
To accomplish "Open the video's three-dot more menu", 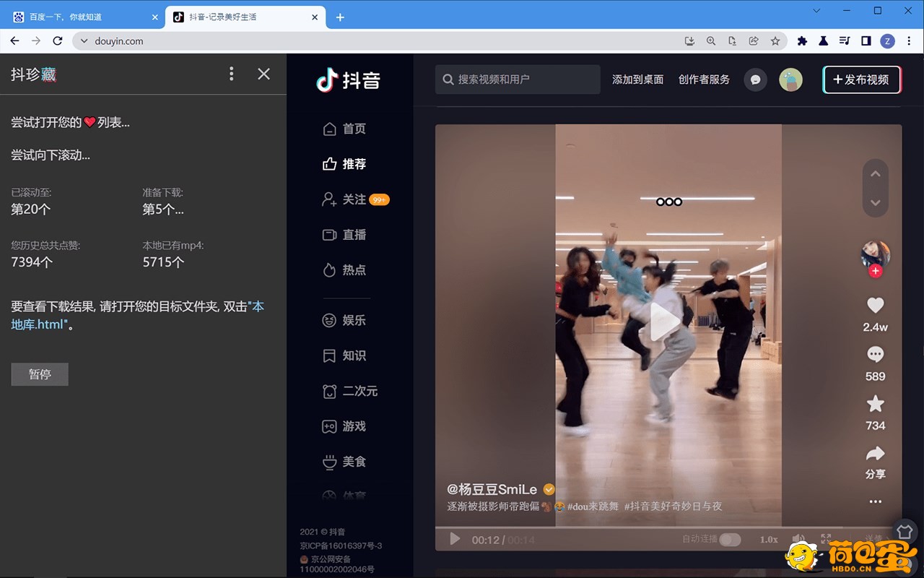I will tap(876, 501).
